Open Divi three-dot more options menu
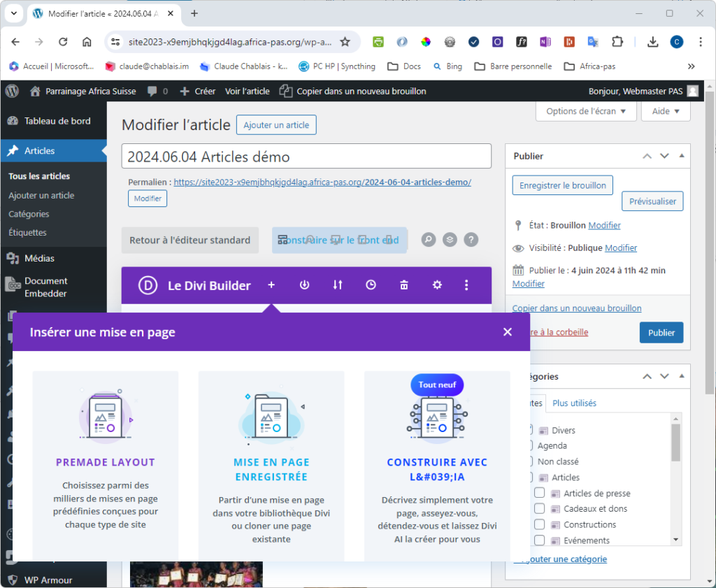The image size is (716, 588). tap(466, 285)
